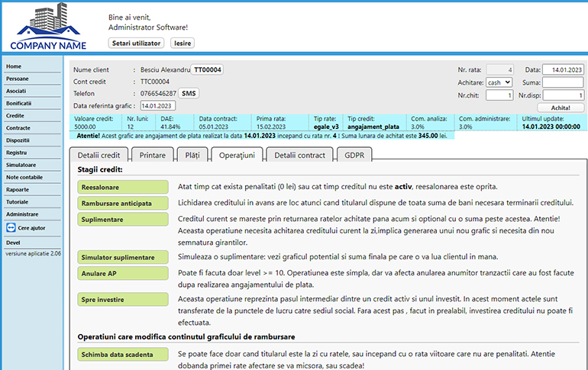Click the Achita! payment button
The image size is (588, 370).
coord(561,108)
